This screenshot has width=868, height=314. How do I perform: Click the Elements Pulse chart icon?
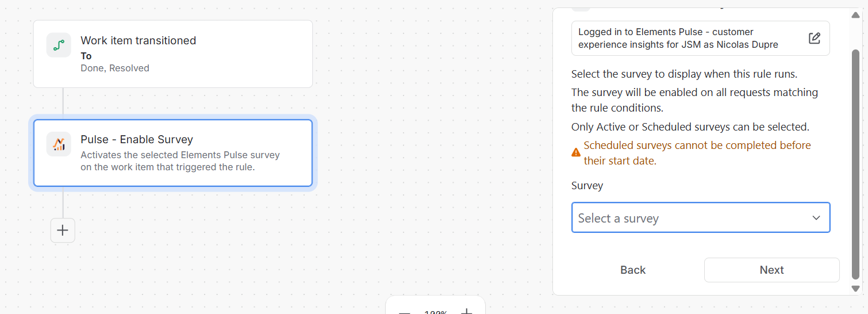(59, 144)
